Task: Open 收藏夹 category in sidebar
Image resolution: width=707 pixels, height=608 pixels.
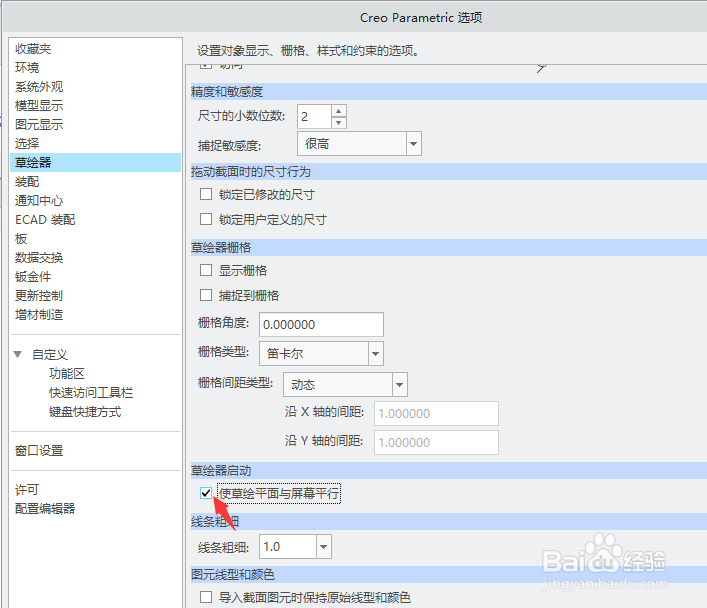Action: pos(33,49)
